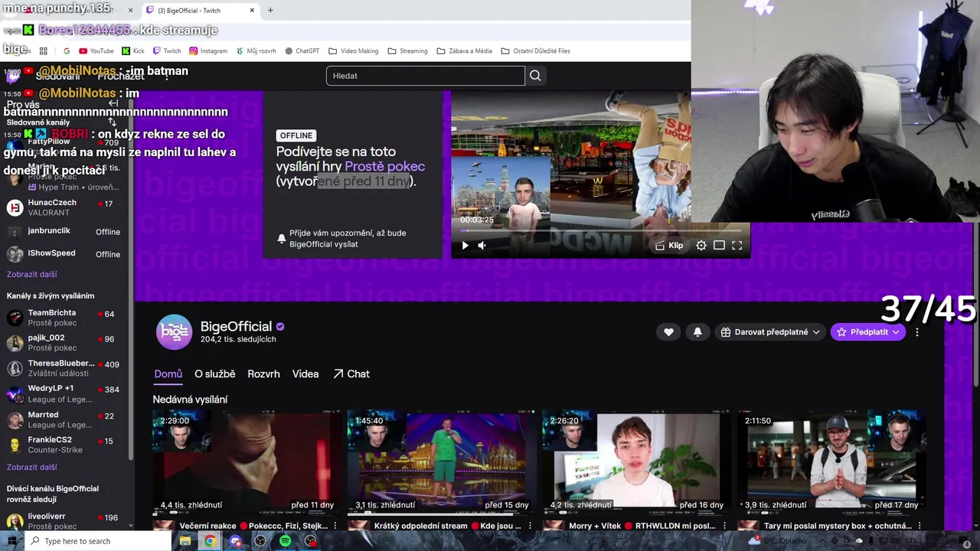
Task: Open options for Večerní reakce video
Action: point(335,526)
